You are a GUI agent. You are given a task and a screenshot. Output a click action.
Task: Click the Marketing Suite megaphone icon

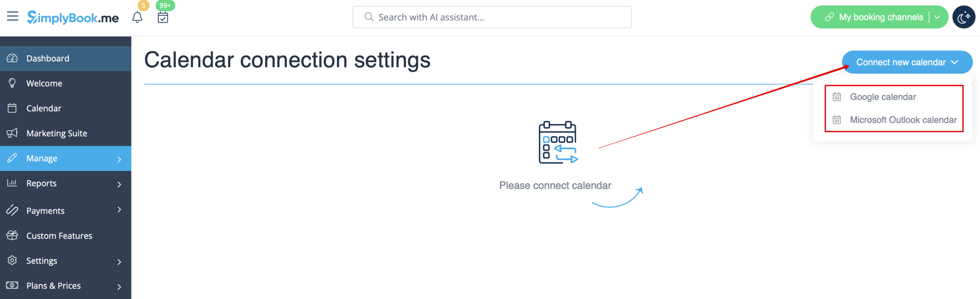coord(12,133)
